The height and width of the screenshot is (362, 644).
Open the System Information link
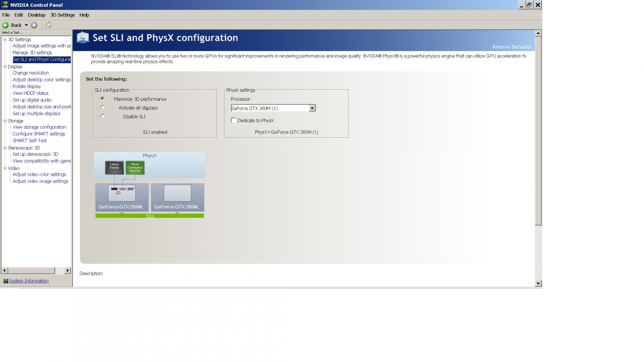coord(28,281)
